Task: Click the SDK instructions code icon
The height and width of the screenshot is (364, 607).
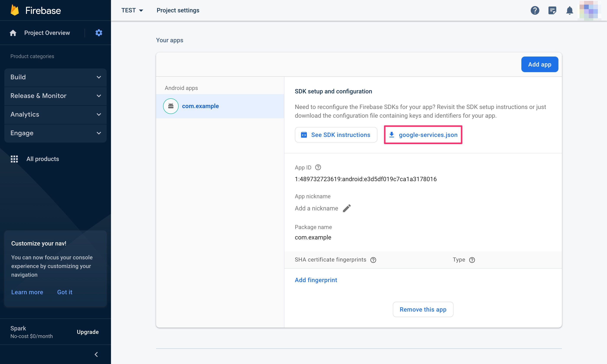Action: click(x=304, y=135)
